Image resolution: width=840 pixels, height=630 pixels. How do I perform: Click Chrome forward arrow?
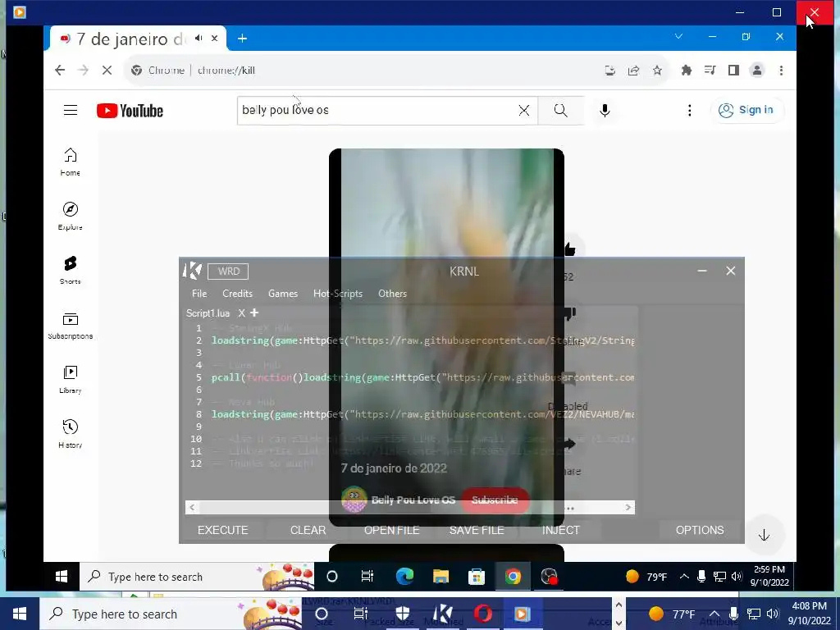coord(83,71)
